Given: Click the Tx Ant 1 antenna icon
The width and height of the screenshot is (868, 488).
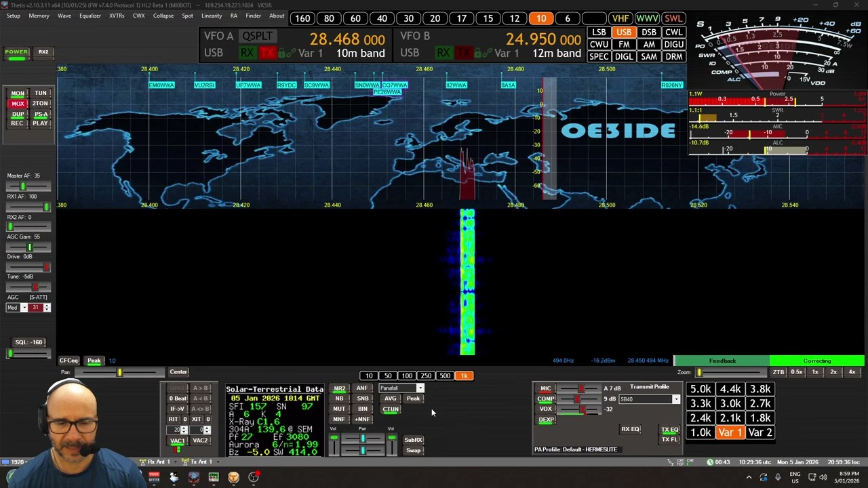Looking at the screenshot, I should coord(185,462).
